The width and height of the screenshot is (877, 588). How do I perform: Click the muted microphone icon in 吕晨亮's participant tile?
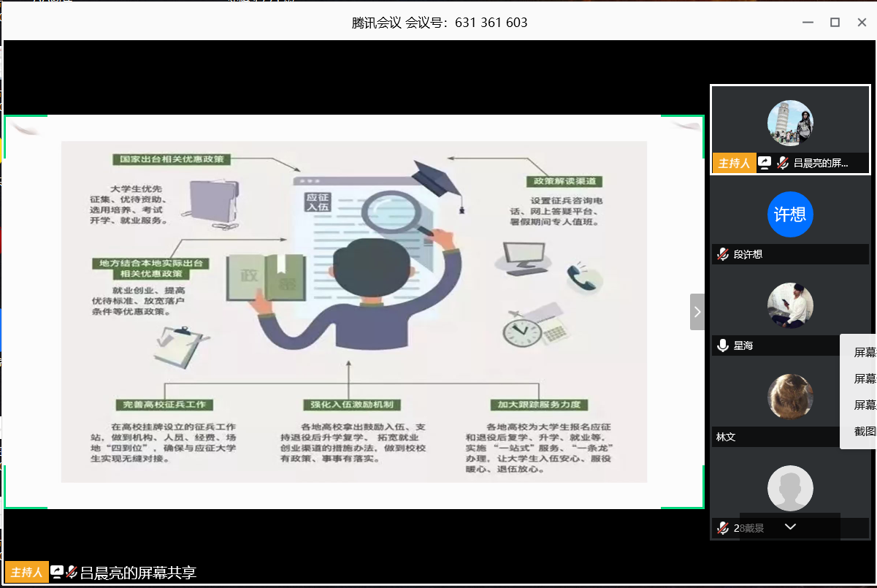click(x=783, y=163)
